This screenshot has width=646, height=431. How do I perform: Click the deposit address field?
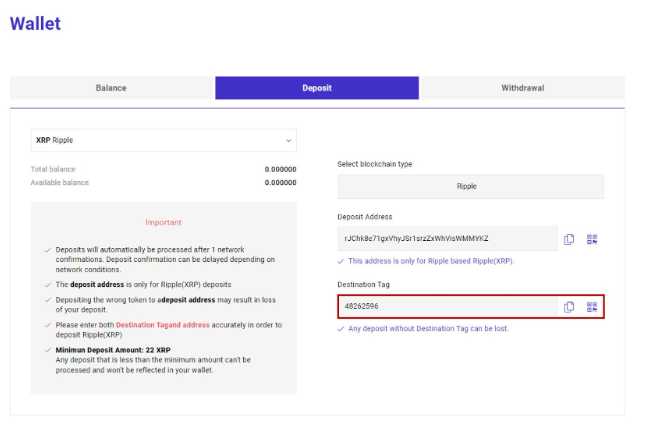(x=447, y=239)
